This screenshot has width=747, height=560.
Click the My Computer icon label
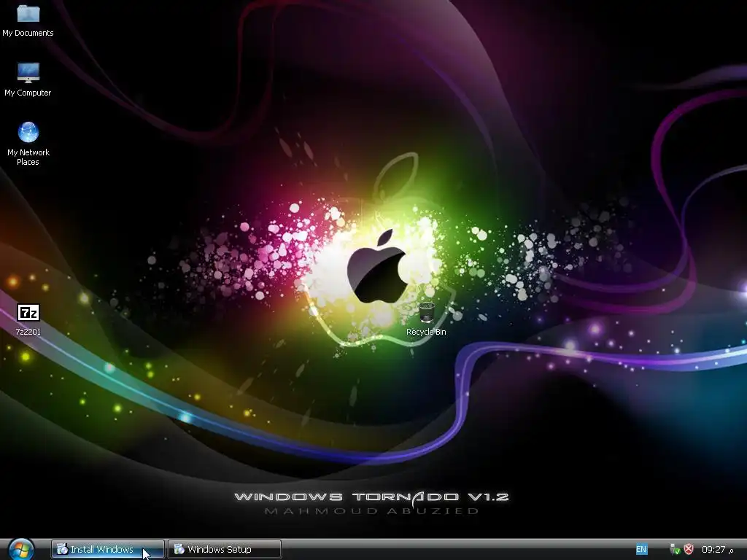click(x=28, y=93)
